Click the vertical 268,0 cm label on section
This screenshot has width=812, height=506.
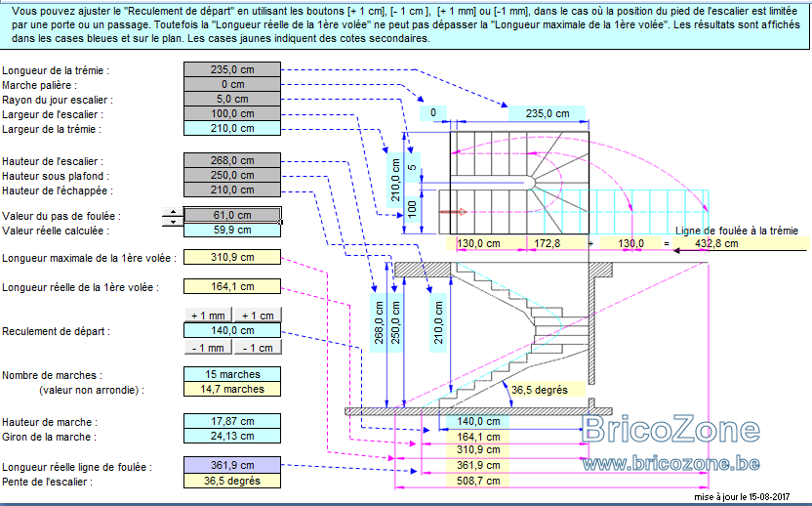379,322
